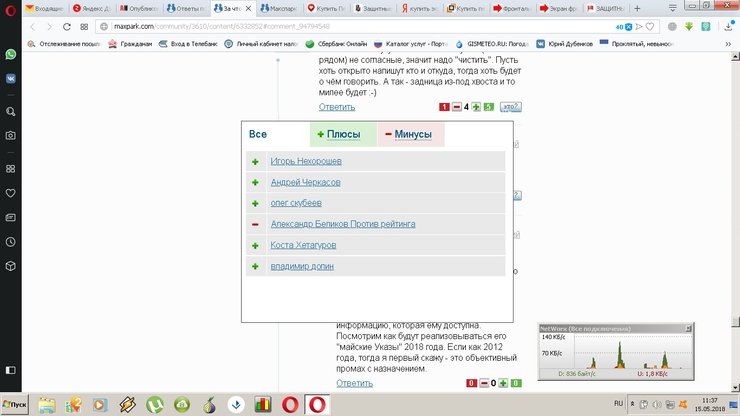
Task: Click the green plus vote on lower comment
Action: click(503, 383)
